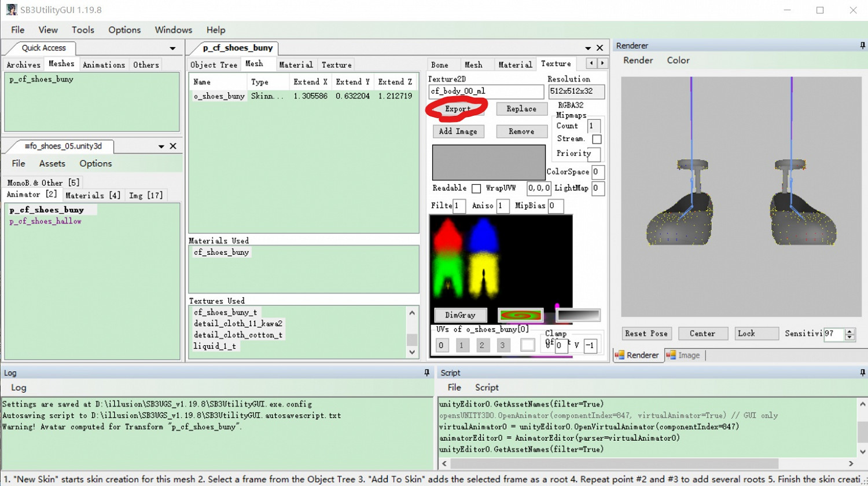
Task: Click the Export texture button
Action: tap(458, 109)
